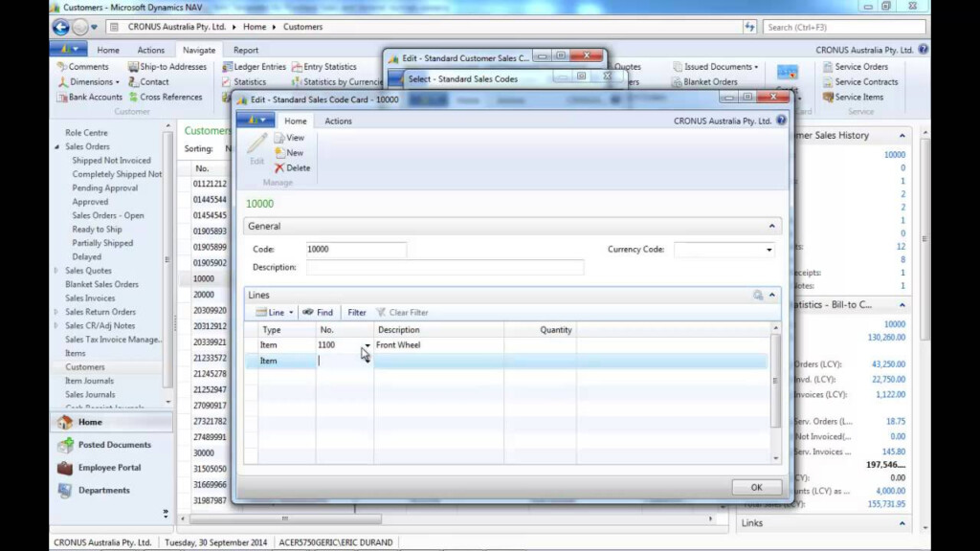Click the Back navigation arrow
This screenshot has height=551, width=980.
coord(60,27)
